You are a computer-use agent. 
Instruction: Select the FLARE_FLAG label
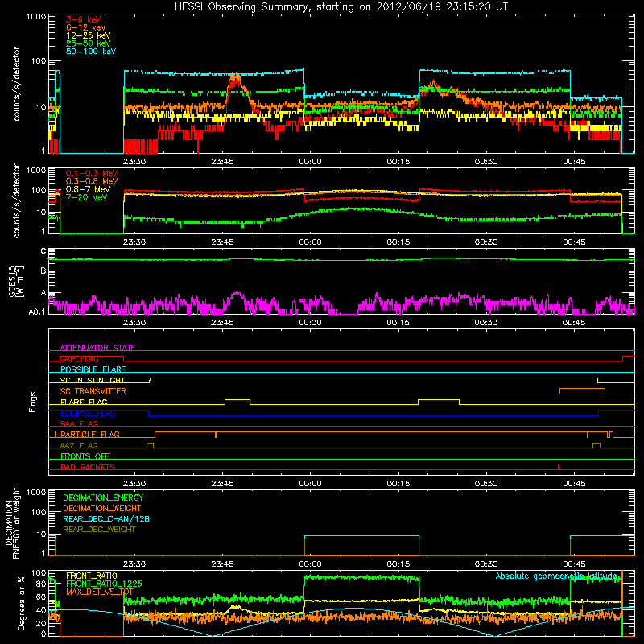pos(84,402)
